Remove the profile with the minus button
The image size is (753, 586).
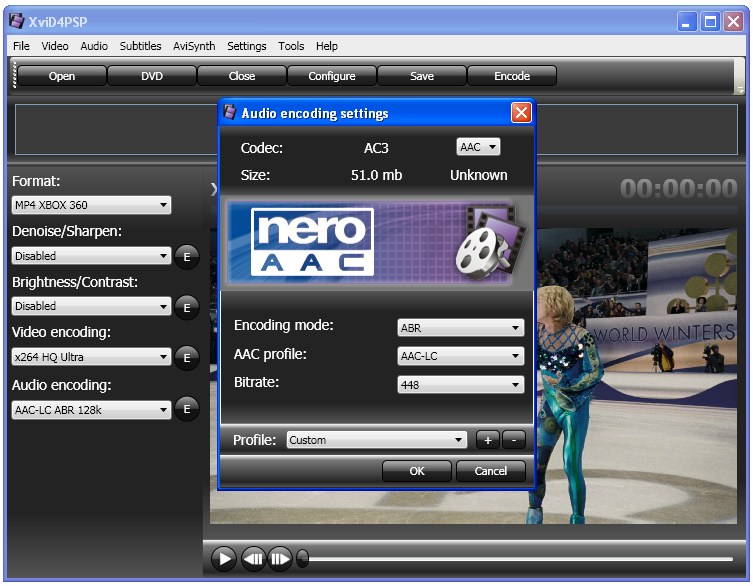tap(514, 440)
